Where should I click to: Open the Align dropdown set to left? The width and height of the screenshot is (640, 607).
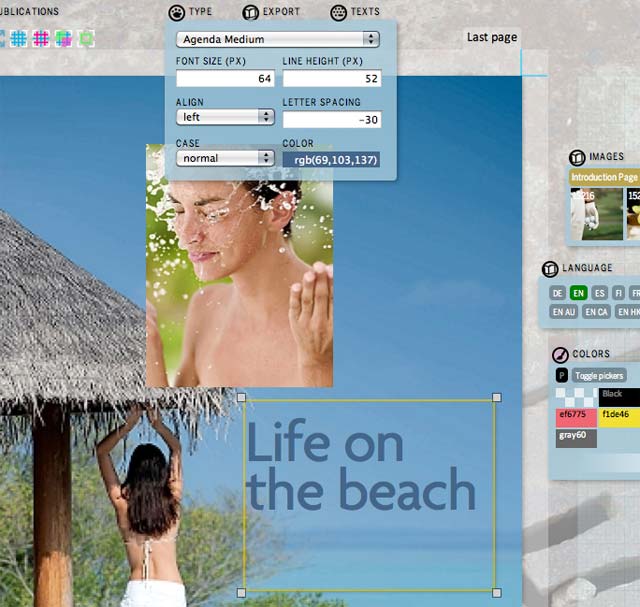click(x=225, y=117)
